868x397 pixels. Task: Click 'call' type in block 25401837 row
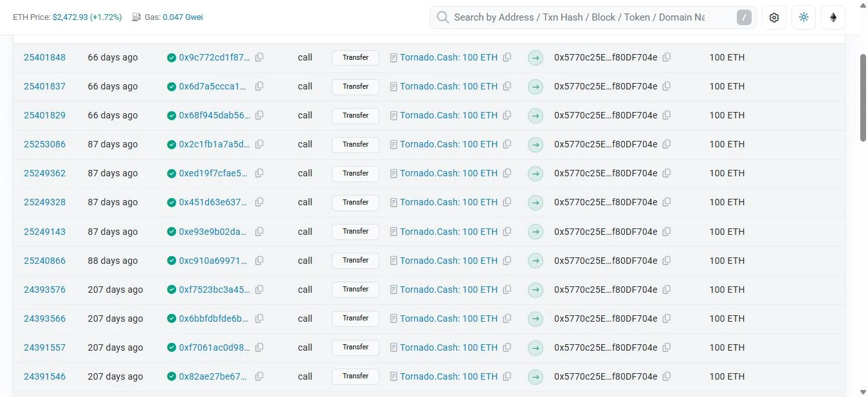(x=305, y=86)
